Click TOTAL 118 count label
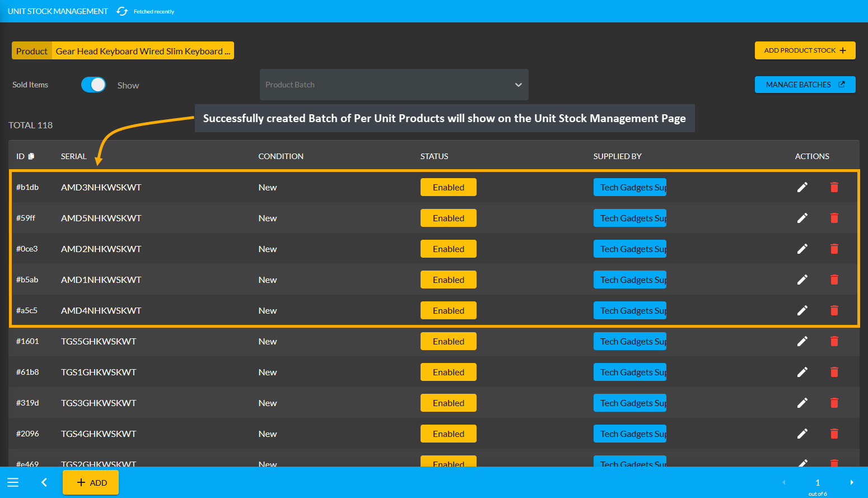Screen dimensions: 868x498 pos(31,125)
